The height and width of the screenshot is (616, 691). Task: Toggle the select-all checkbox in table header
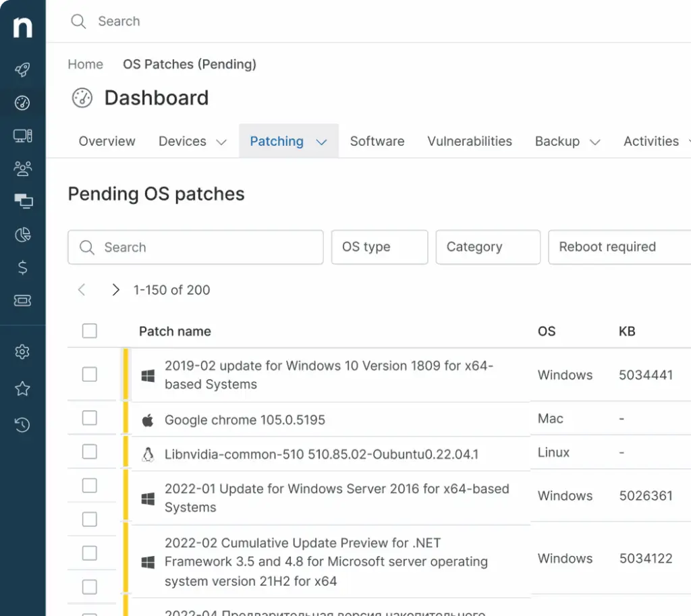coord(90,331)
